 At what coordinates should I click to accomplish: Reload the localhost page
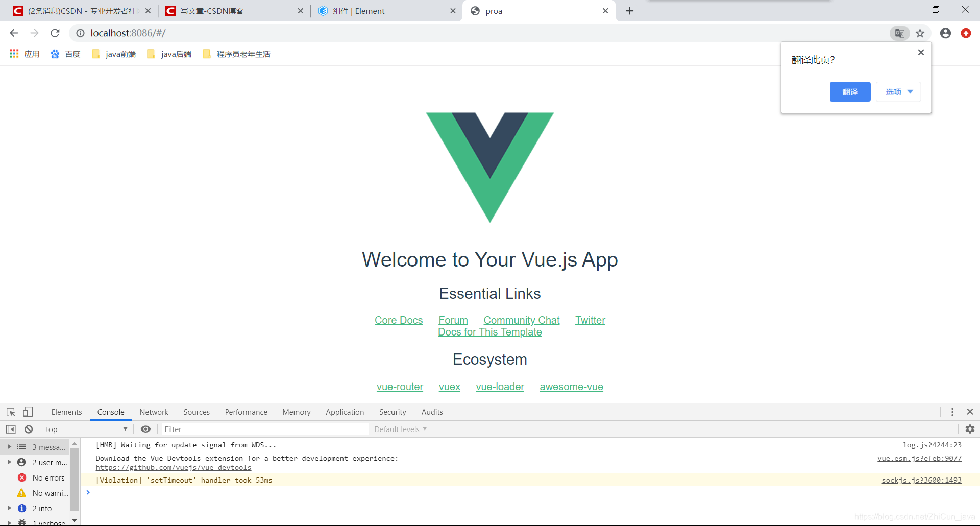click(55, 33)
